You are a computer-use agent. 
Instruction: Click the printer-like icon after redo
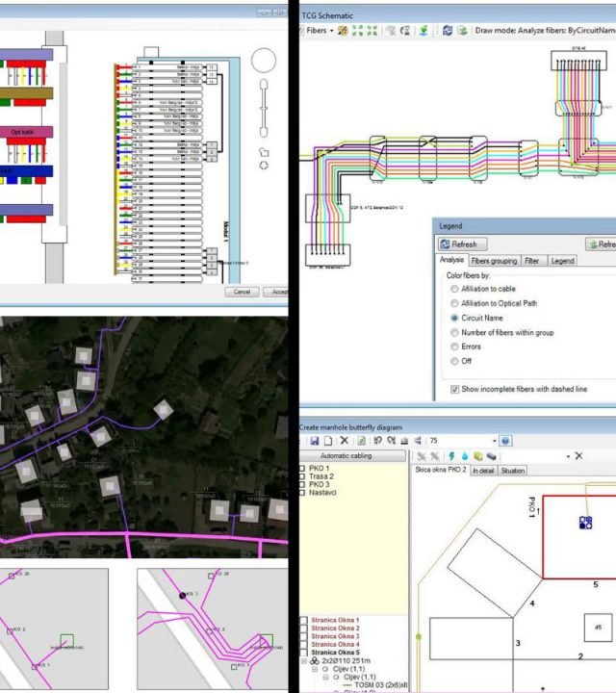(x=404, y=441)
